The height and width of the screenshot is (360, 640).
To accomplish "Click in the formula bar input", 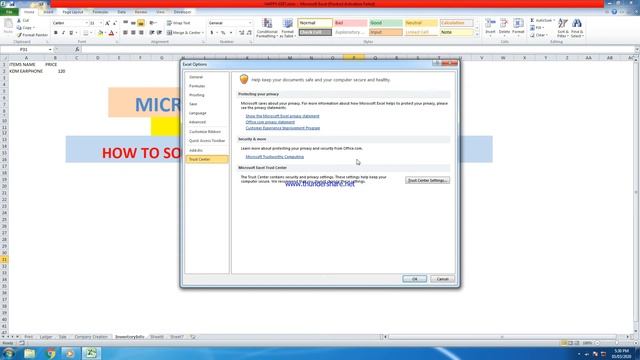I will point(358,49).
